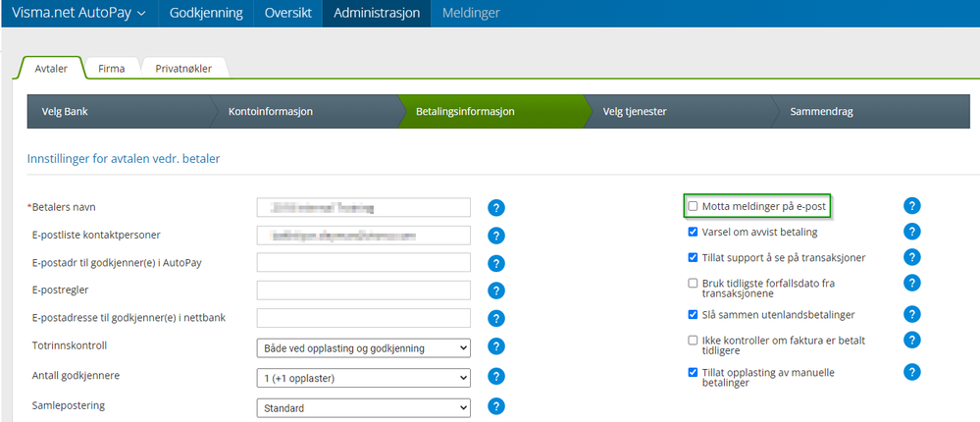Open the Samlepostering dropdown
Image resolution: width=980 pixels, height=422 pixels.
click(x=363, y=408)
